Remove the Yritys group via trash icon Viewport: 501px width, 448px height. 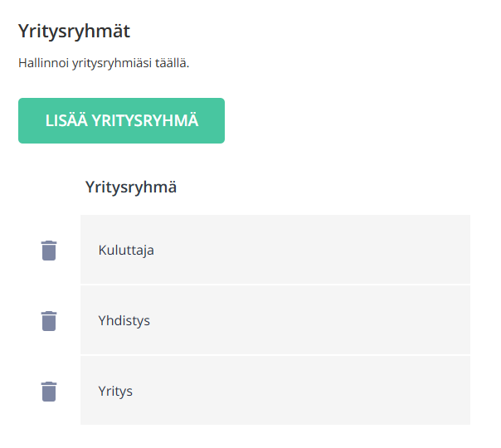pyautogui.click(x=49, y=392)
